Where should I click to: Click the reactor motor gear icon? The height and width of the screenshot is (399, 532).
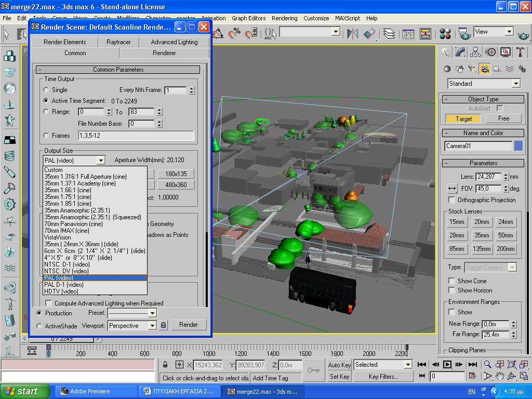9,205
